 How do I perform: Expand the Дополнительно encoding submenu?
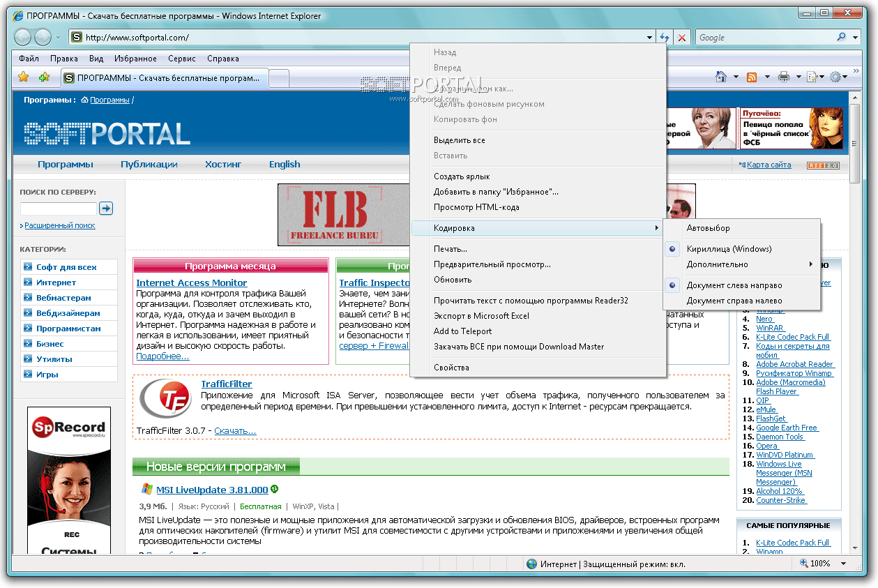tap(742, 264)
